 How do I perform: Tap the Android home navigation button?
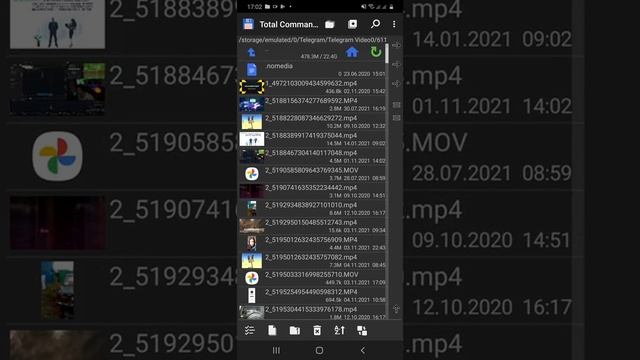319,350
